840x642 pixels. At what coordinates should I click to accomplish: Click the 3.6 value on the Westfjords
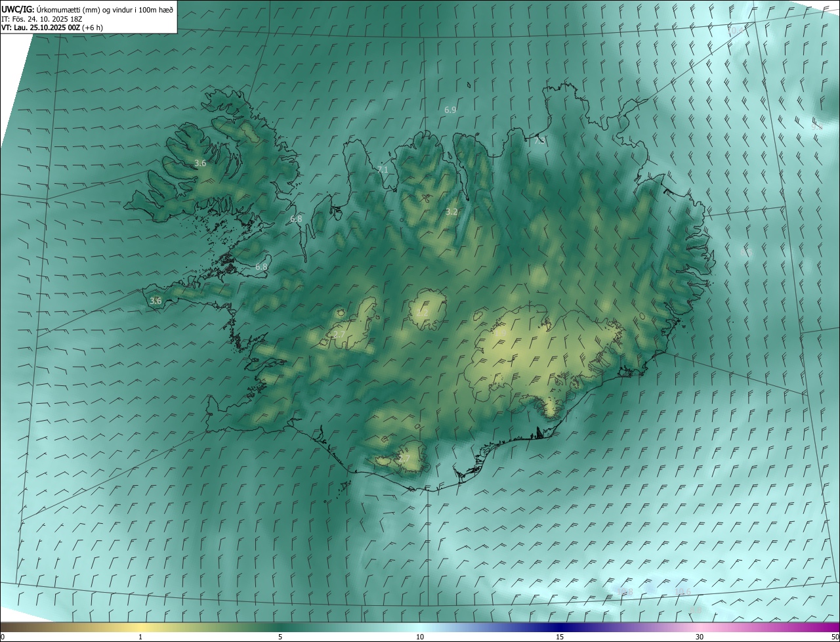[200, 163]
